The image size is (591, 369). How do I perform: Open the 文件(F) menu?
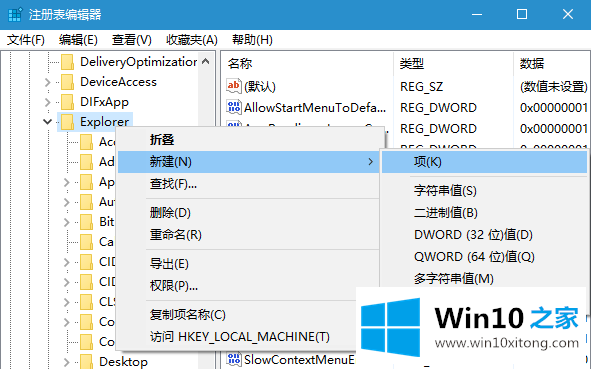[26, 40]
